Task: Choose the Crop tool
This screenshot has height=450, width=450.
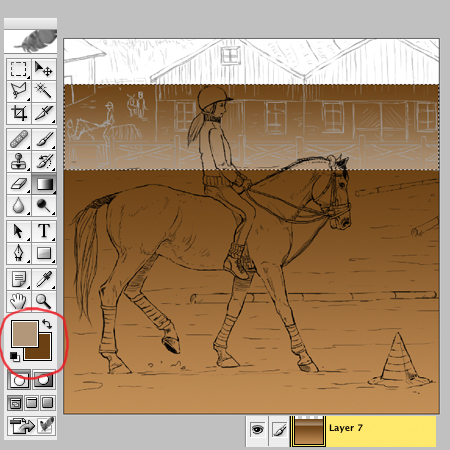Action: click(x=19, y=113)
